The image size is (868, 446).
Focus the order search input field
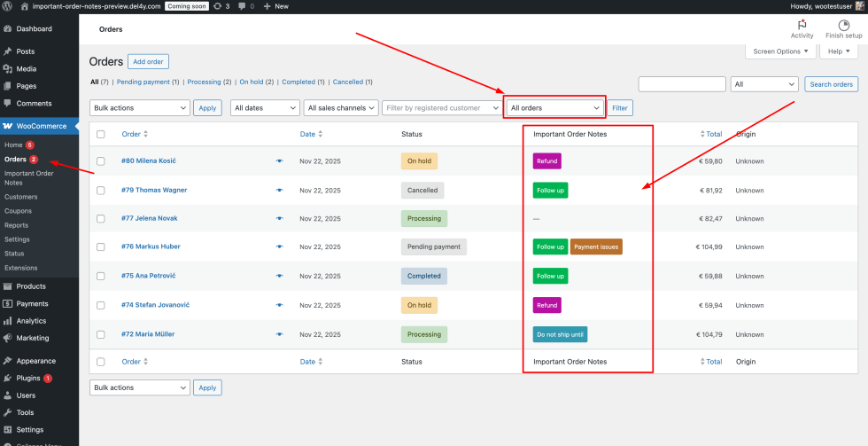click(681, 84)
